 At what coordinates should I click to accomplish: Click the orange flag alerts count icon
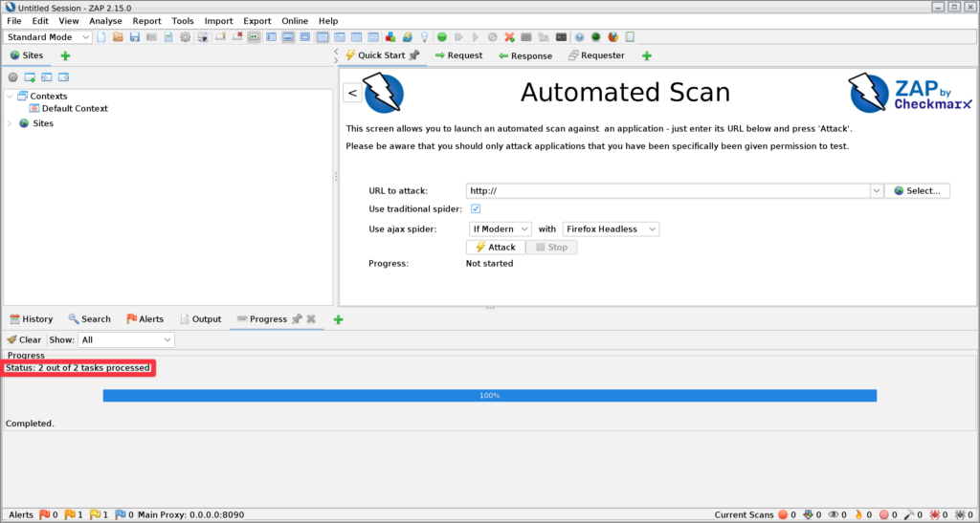click(70, 515)
